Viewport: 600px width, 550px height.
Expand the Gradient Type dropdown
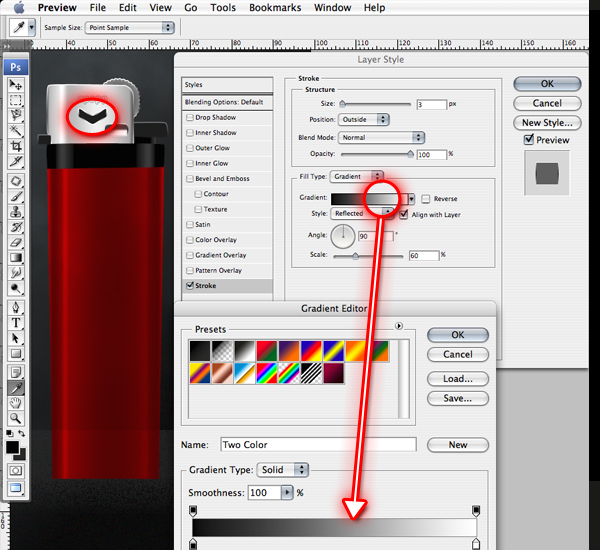283,470
